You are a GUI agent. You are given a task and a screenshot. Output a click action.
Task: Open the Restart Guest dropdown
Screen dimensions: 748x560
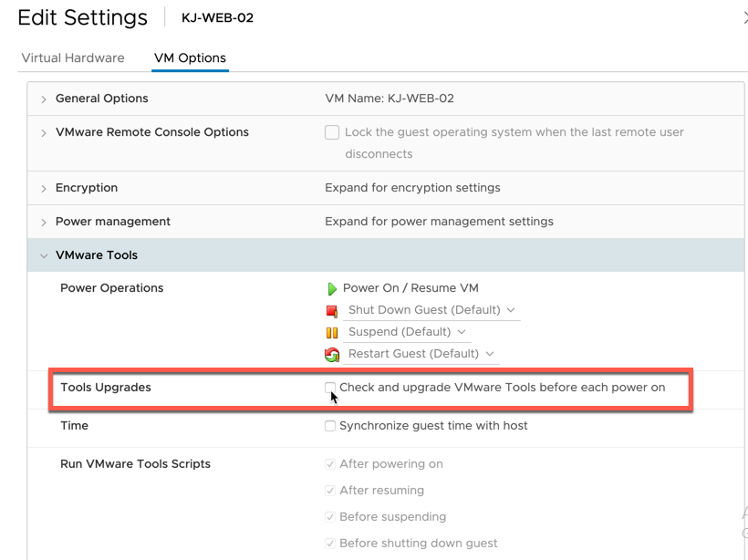coord(490,354)
